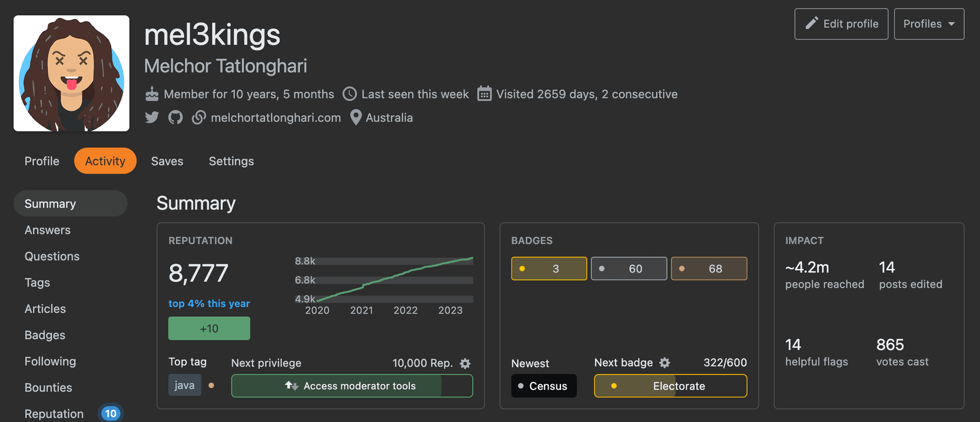Viewport: 980px width, 422px height.
Task: Open Badges in the sidebar
Action: point(45,335)
